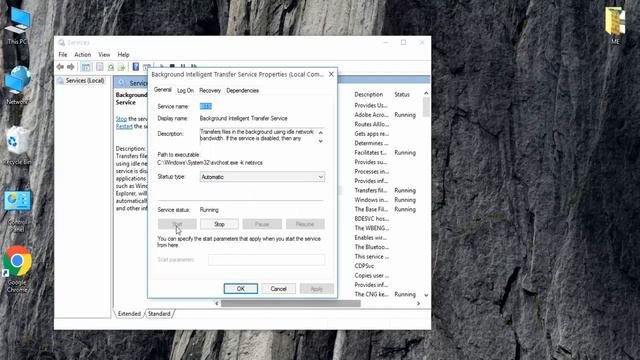The image size is (640, 360).
Task: Open the blue Help toolbar icon
Action: (136, 67)
